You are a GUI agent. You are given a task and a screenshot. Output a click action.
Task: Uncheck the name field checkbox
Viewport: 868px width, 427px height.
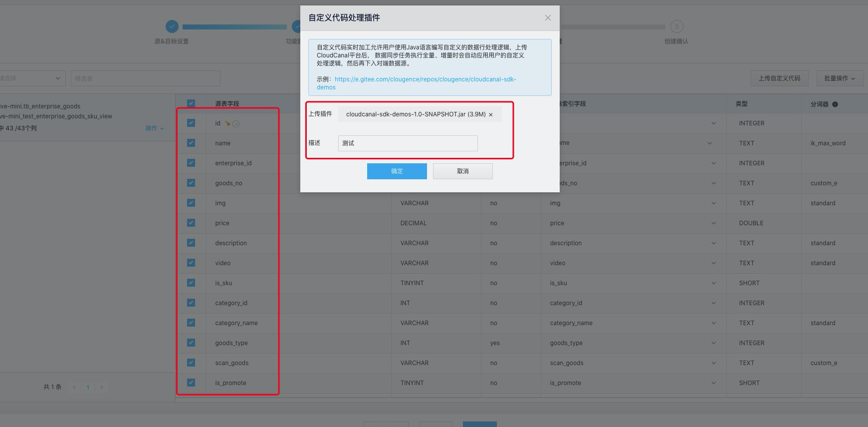(191, 143)
